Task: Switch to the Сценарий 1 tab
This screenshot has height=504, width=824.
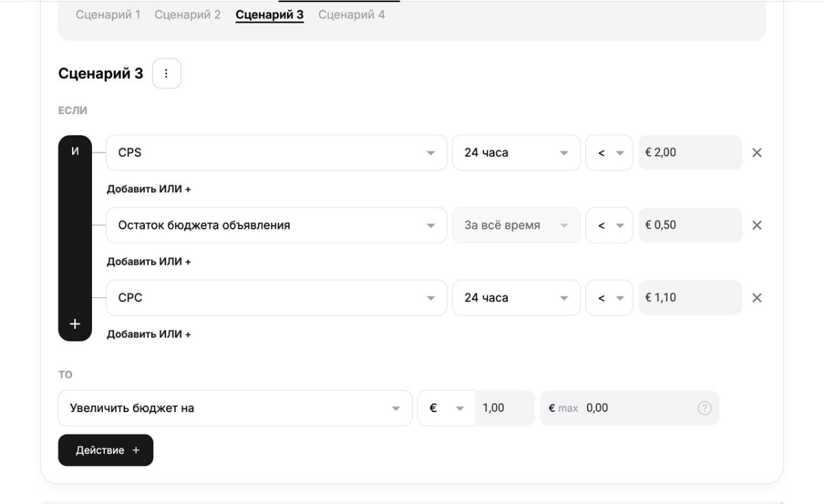Action: (x=107, y=14)
